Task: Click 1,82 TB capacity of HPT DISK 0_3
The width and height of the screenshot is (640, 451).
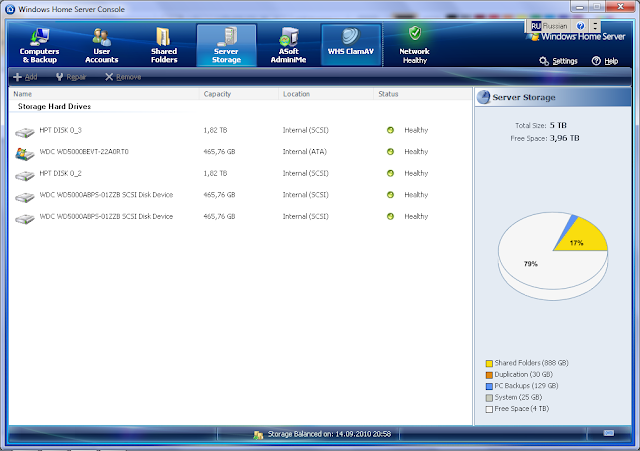Action: pos(215,130)
